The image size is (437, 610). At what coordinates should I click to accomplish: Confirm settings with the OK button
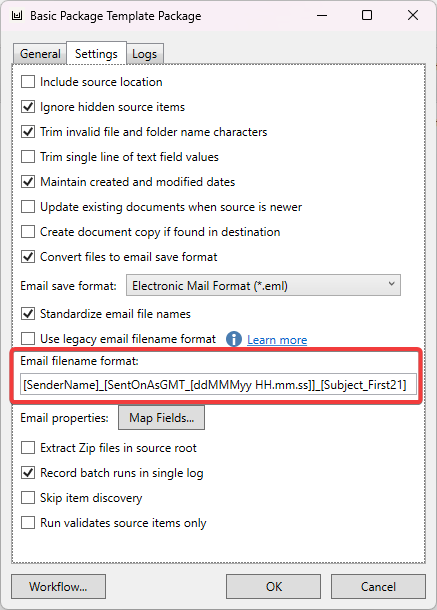pyautogui.click(x=274, y=586)
